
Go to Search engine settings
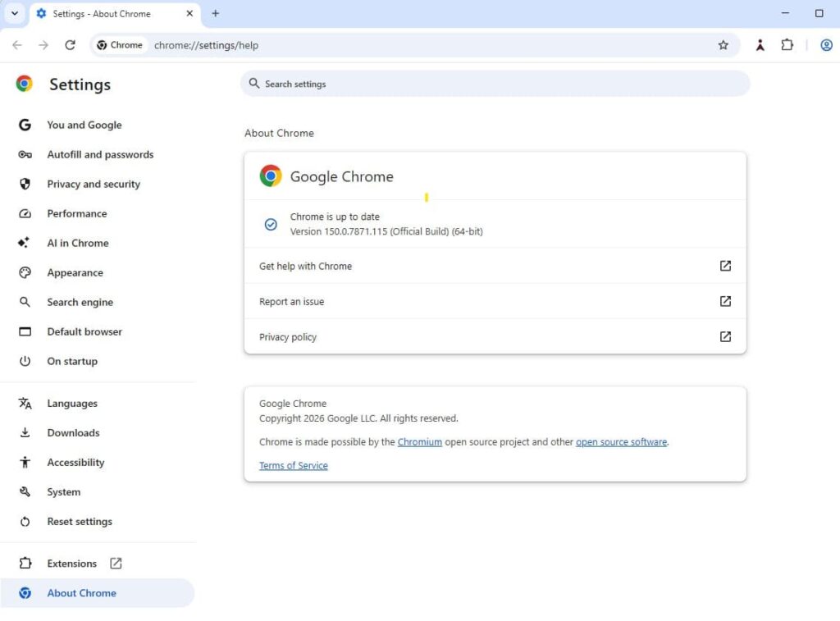(98, 302)
